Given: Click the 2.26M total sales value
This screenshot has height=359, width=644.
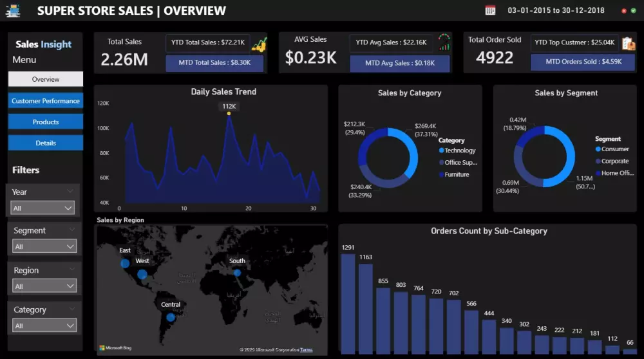Looking at the screenshot, I should 124,60.
